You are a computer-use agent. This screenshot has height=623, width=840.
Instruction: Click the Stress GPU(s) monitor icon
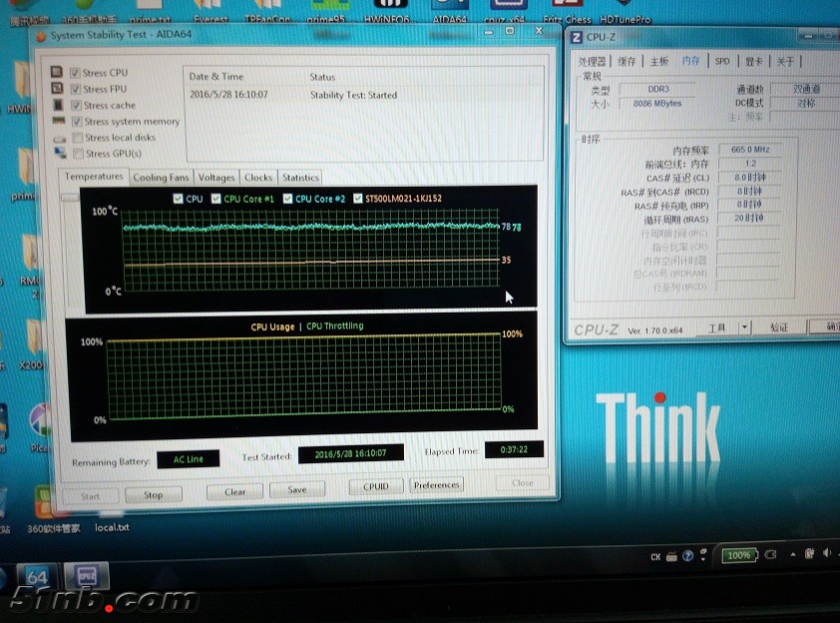coord(60,154)
